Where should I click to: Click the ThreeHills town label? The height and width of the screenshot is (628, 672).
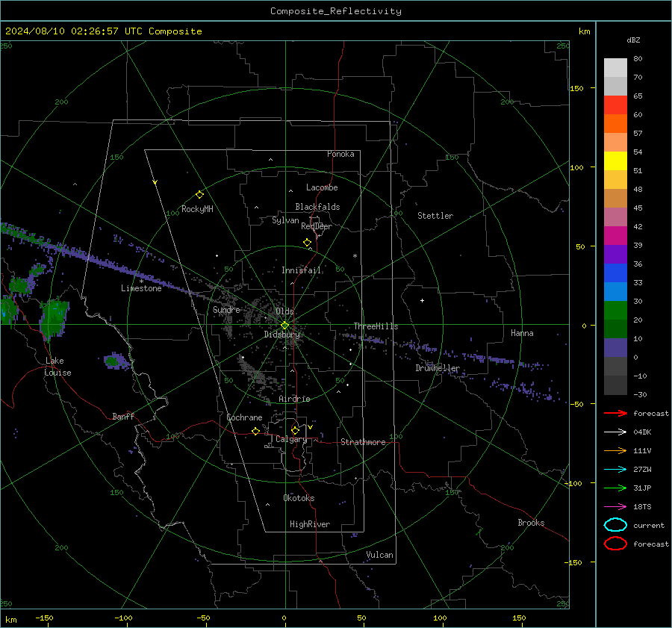click(x=376, y=326)
